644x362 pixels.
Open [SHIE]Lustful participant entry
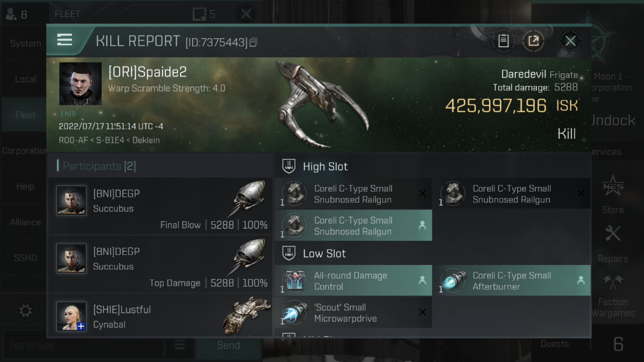pos(160,315)
